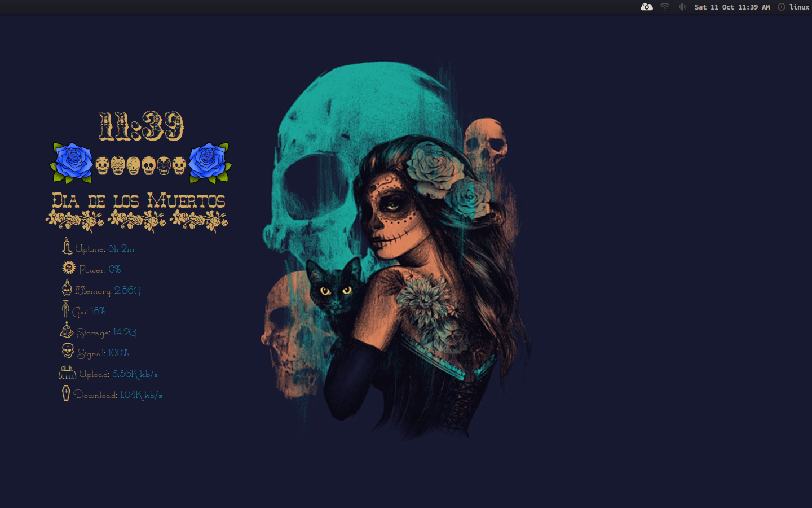This screenshot has height=508, width=812.
Task: Open the 'Sat 11 Oct 11:39 AM' clock
Action: click(x=732, y=7)
